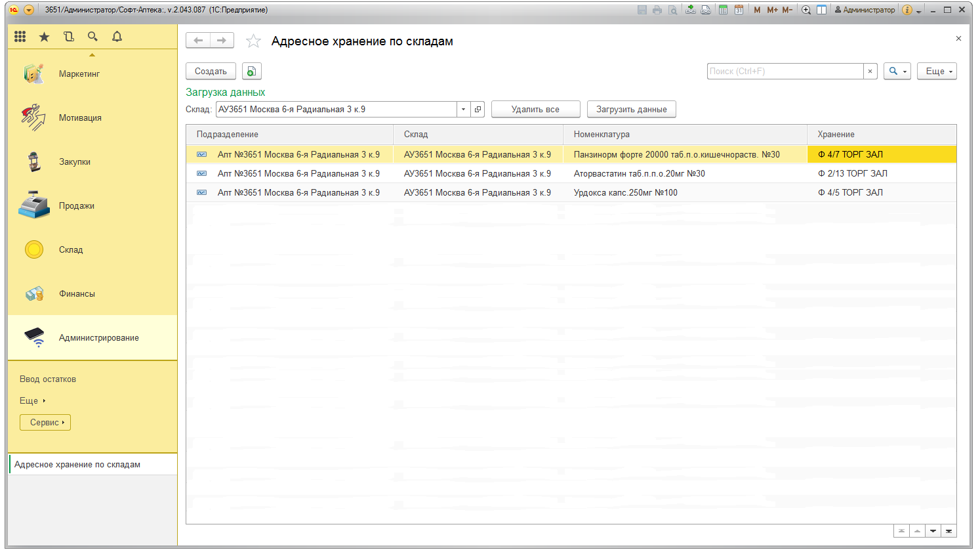Open the search options dropdown with magnifier

[897, 72]
